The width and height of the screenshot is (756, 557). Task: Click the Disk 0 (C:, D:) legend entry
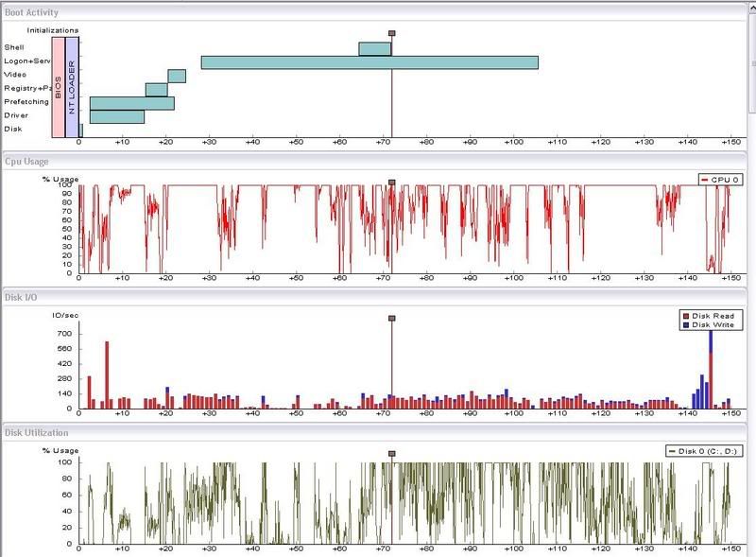point(704,451)
